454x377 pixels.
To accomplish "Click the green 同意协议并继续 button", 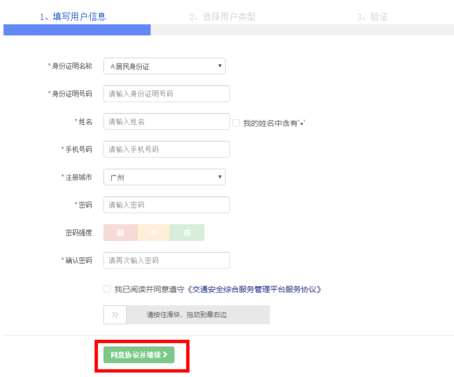I will coord(139,355).
